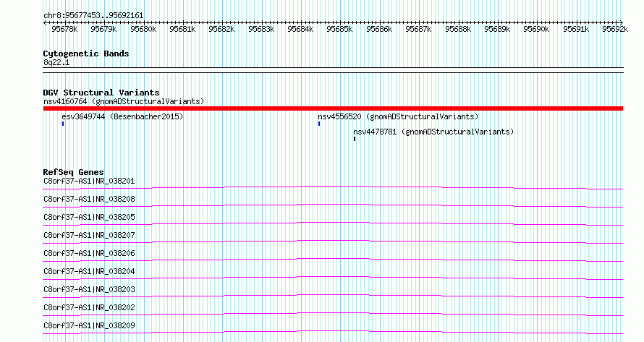Viewport: 644px width, 342px height.
Task: Click the chr8:95677453..95692161 coordinate label
Action: [x=93, y=16]
